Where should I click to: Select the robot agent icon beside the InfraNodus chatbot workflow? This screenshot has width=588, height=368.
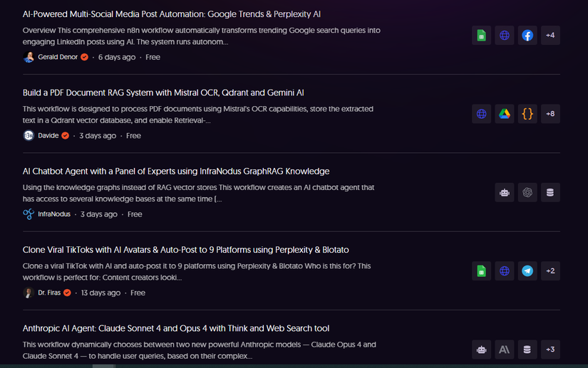click(505, 192)
